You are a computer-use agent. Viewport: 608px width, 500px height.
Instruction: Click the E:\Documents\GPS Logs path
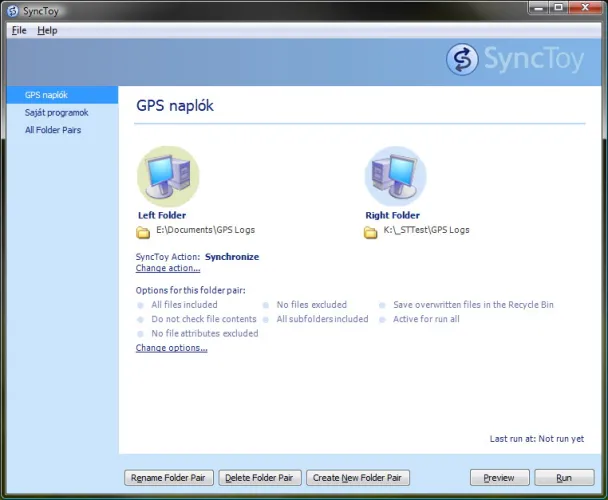point(206,230)
